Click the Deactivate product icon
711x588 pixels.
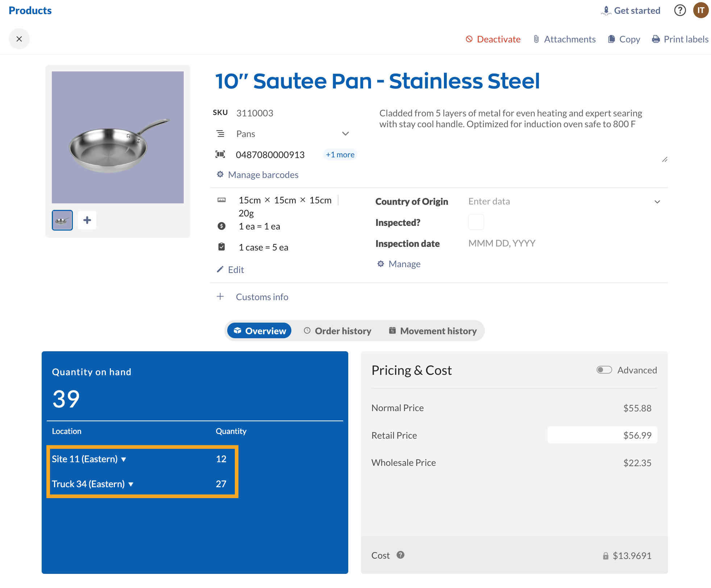pos(469,39)
